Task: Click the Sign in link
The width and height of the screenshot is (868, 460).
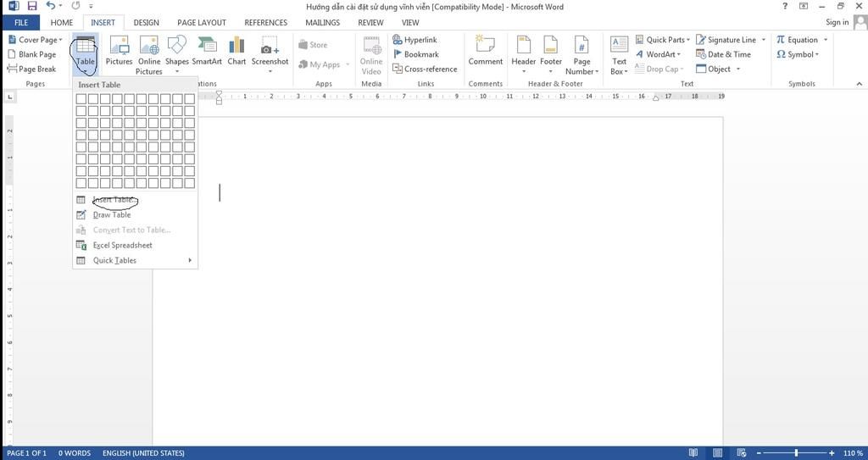Action: (x=837, y=23)
